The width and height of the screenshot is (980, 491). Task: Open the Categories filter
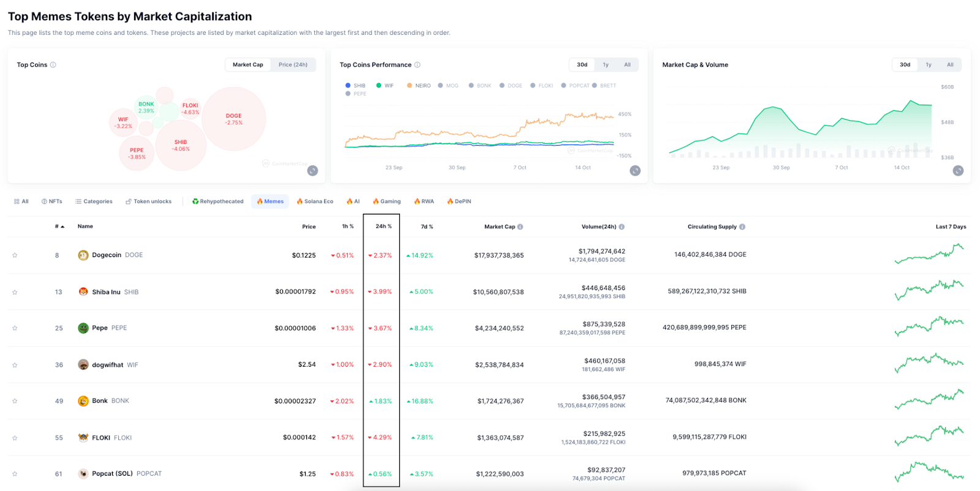point(94,201)
